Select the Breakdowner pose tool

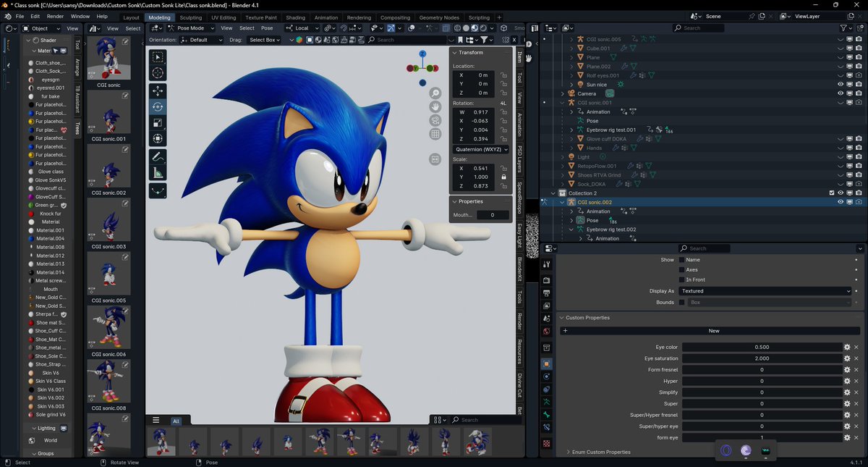click(x=158, y=190)
